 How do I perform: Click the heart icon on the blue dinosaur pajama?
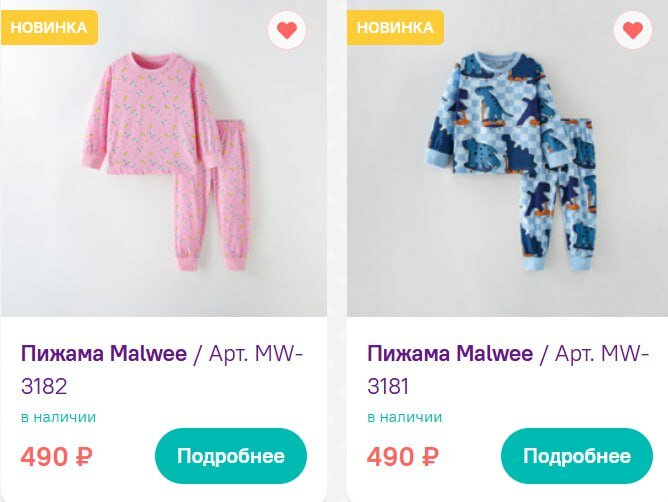pyautogui.click(x=632, y=30)
